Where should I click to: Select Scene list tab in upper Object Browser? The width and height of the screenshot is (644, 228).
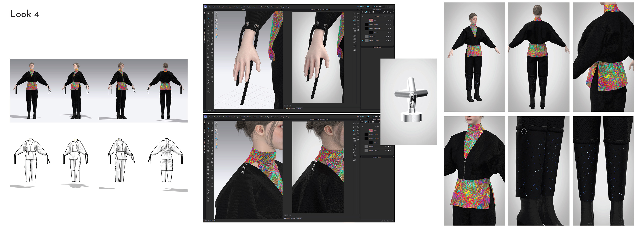[362, 12]
